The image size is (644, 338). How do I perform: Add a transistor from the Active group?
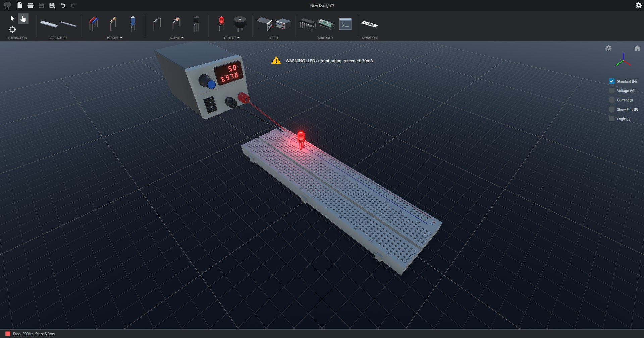tap(196, 24)
